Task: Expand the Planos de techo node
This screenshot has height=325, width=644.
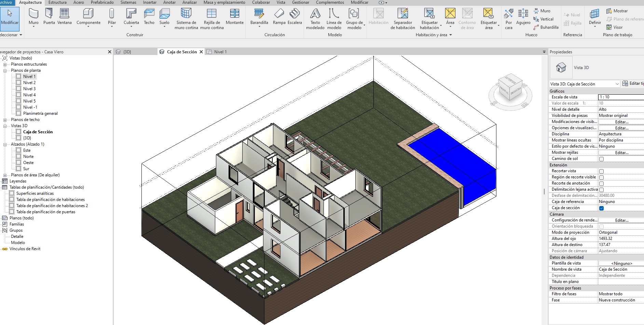Action: tap(5, 120)
